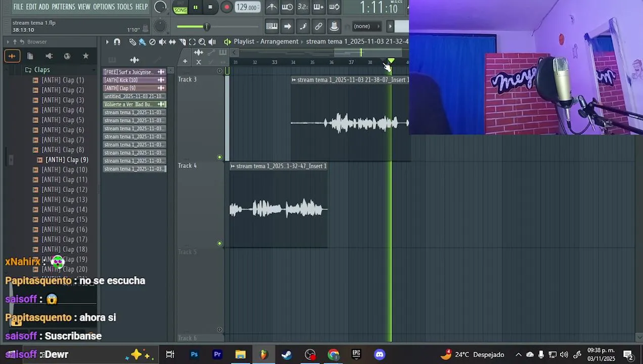The width and height of the screenshot is (643, 364).
Task: Toggle the record button
Action: [x=226, y=7]
